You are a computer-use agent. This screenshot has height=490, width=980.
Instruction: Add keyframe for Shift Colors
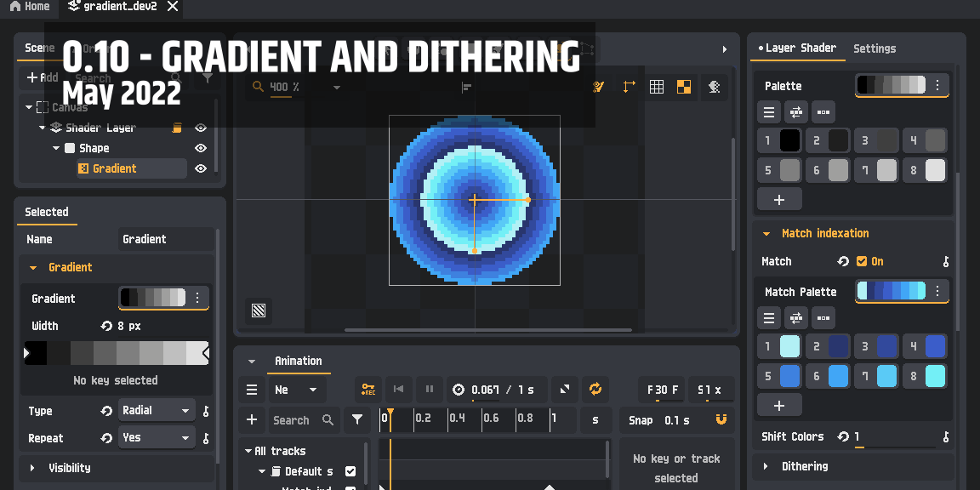946,437
